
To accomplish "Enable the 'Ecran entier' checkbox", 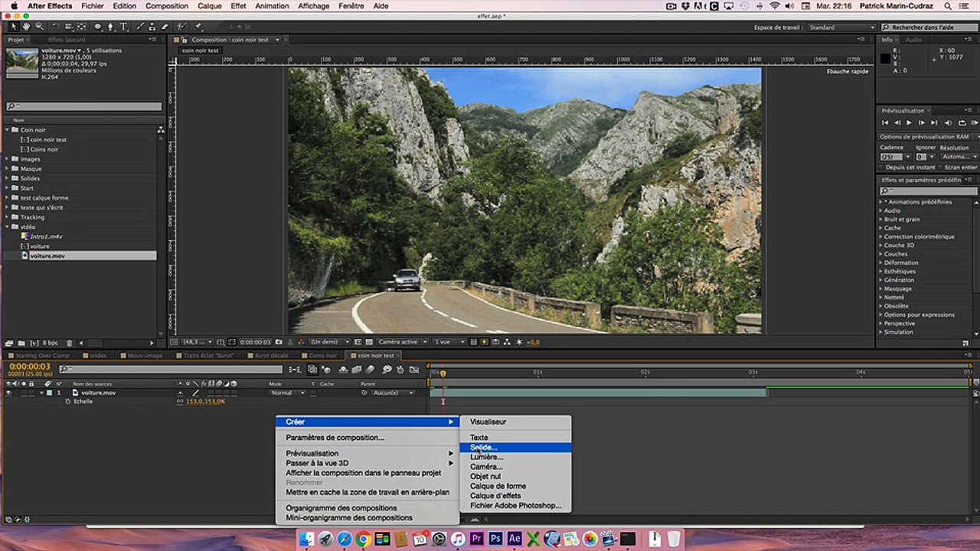I will click(x=939, y=167).
